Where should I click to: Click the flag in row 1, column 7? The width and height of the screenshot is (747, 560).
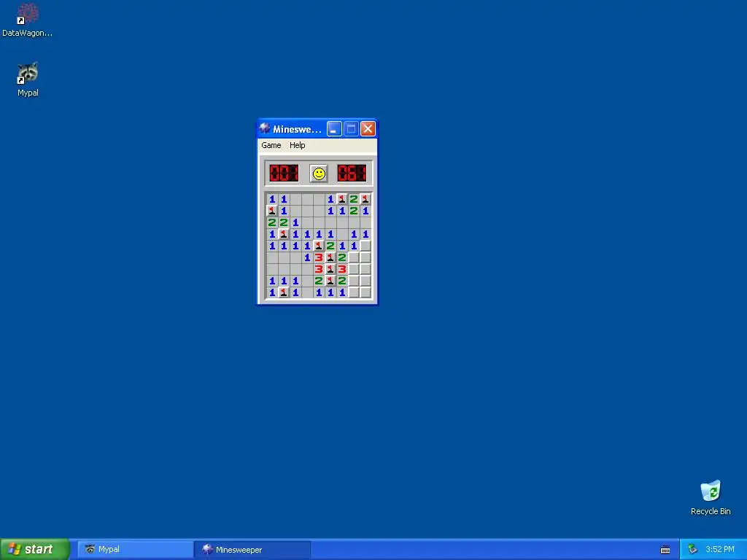342,199
